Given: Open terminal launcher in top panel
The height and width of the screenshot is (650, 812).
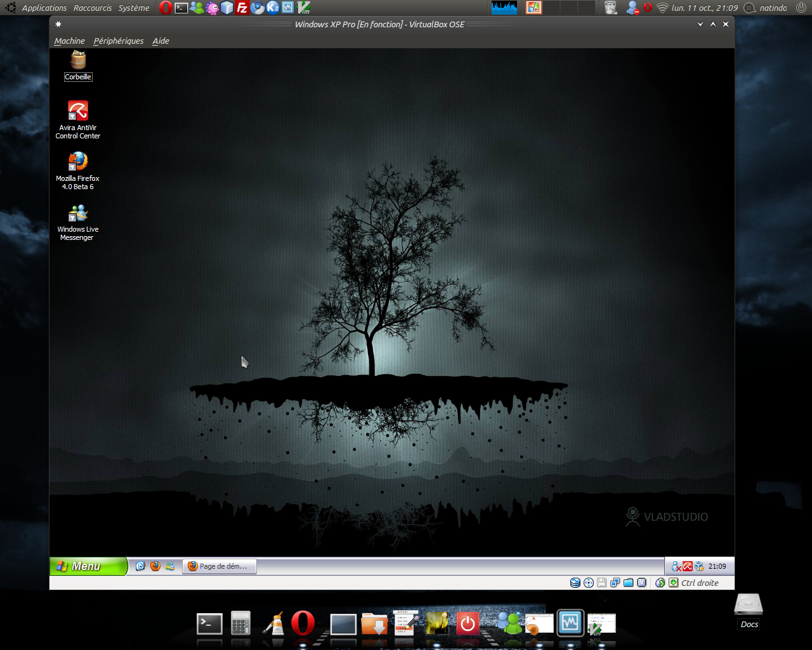Looking at the screenshot, I should click(x=181, y=8).
